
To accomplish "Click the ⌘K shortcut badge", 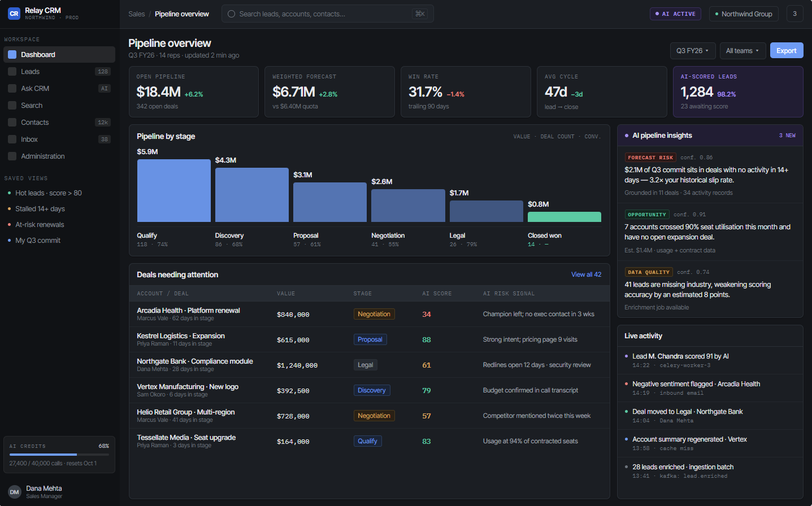I will [420, 14].
